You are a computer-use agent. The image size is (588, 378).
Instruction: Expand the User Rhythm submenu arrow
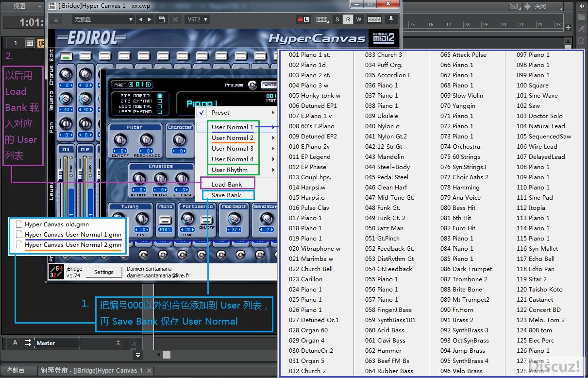(273, 170)
